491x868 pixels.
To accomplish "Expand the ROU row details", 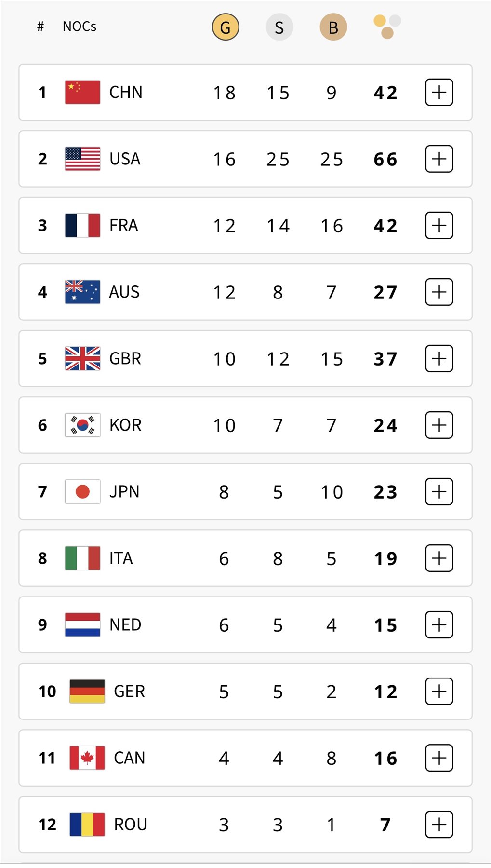I will click(x=439, y=824).
